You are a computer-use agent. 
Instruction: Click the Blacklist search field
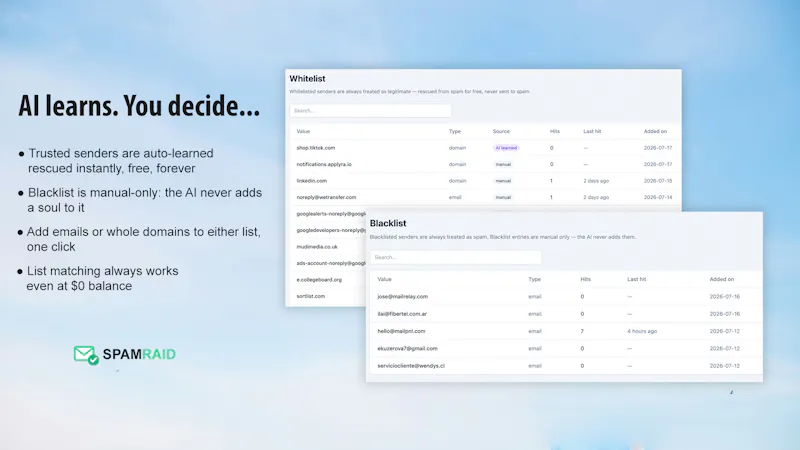point(456,257)
